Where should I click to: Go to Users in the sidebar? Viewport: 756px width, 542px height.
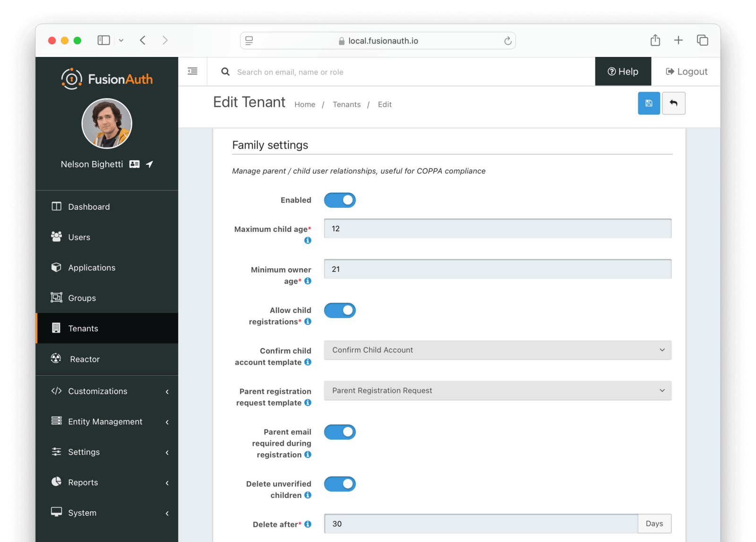(x=79, y=237)
